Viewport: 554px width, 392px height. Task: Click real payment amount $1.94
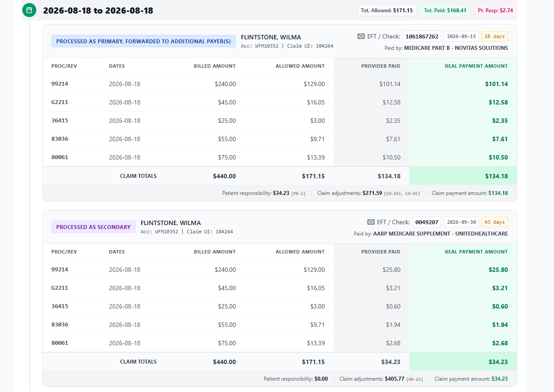500,325
